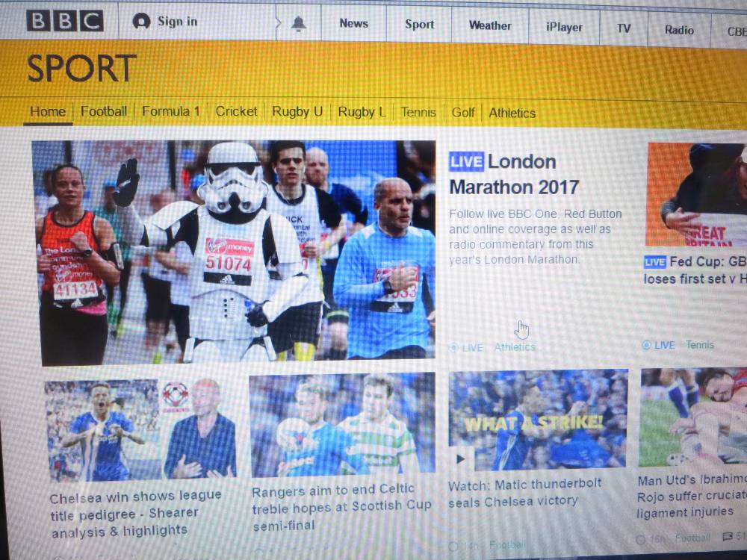Switch to the Cricket tab
Image resolution: width=747 pixels, height=560 pixels.
tap(236, 111)
